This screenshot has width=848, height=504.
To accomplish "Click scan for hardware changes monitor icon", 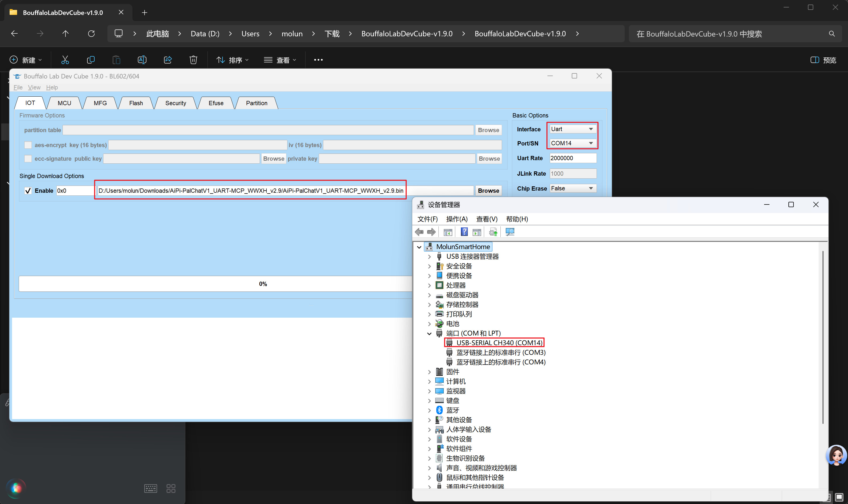I will (510, 232).
